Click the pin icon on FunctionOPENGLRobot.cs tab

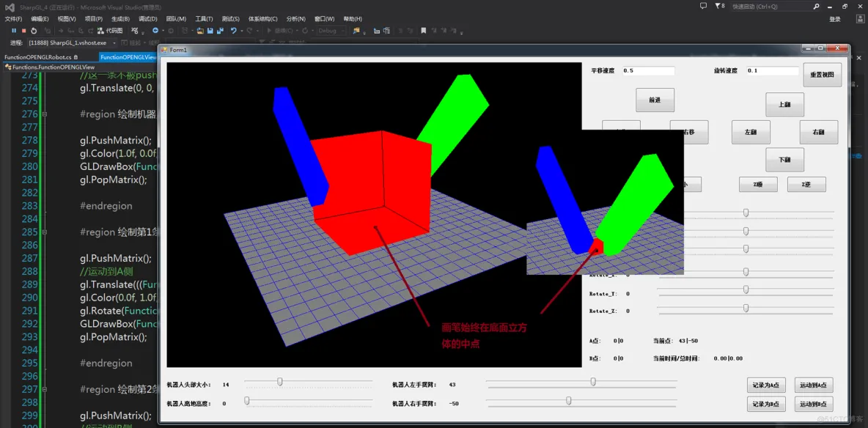tap(76, 57)
